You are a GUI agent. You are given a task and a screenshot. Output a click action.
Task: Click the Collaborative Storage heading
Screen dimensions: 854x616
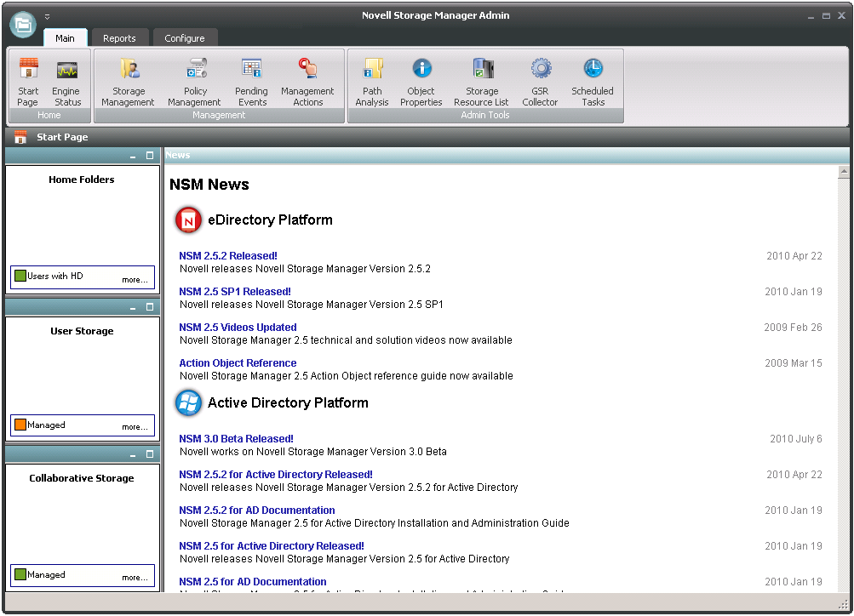coord(82,478)
